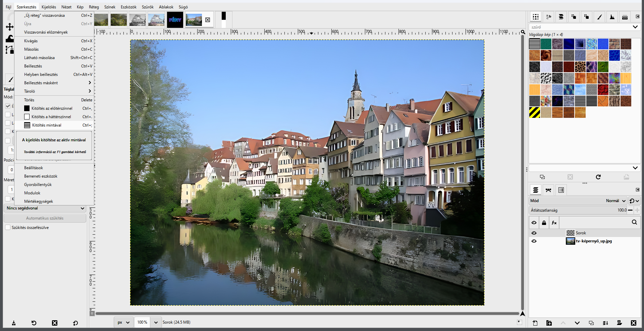Image resolution: width=644 pixels, height=331 pixels.
Task: Open the Szűrők menu
Action: pyautogui.click(x=148, y=7)
